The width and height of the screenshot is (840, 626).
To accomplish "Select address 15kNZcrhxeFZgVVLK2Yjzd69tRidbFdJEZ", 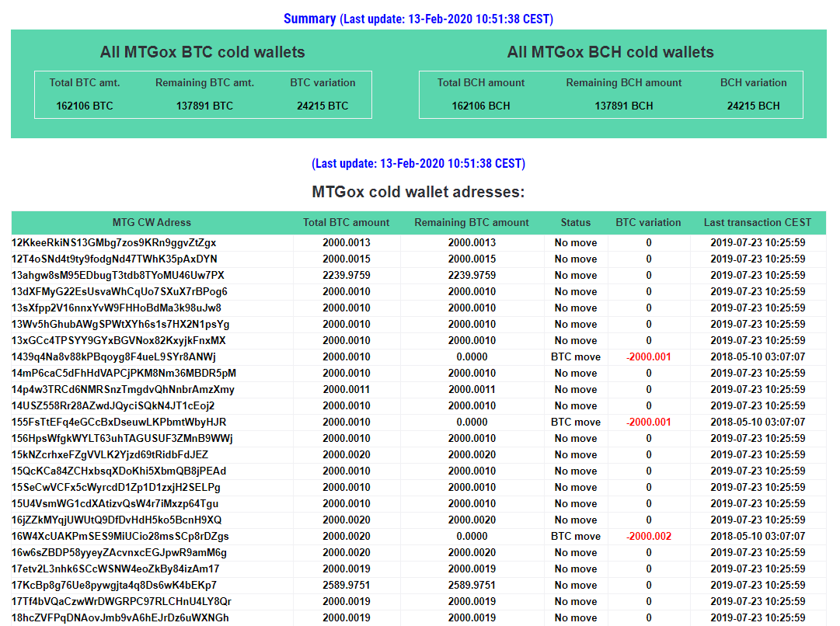I will (110, 454).
